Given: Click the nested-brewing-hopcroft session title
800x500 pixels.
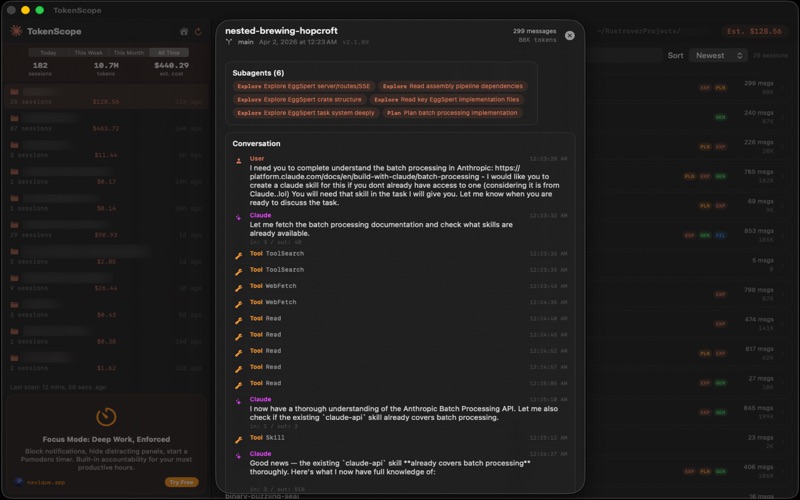Looking at the screenshot, I should 281,31.
